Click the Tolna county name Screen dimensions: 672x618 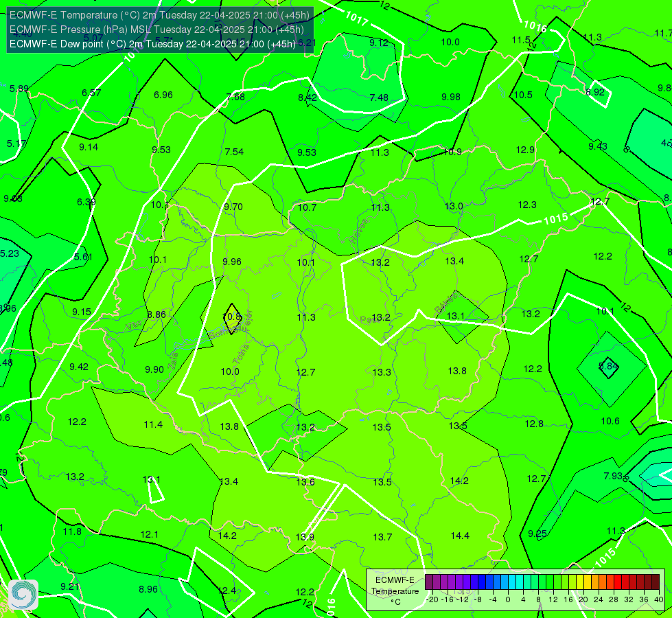[241, 354]
